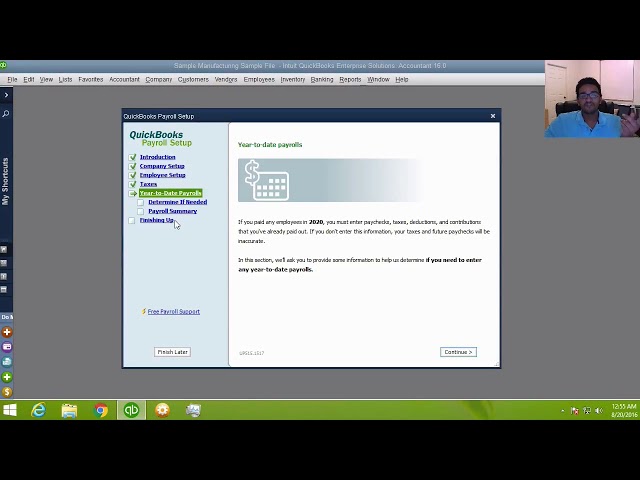Open the Customers menu
This screenshot has width=640, height=480.
193,80
